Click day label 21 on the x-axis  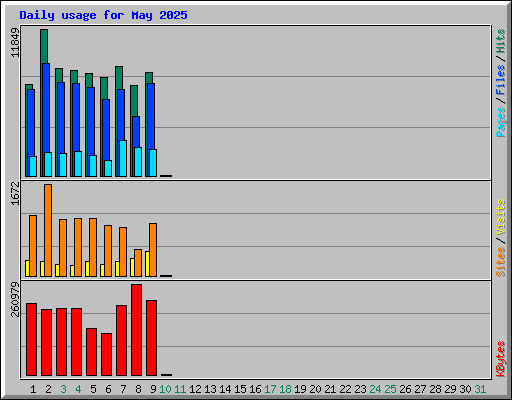tap(330, 389)
